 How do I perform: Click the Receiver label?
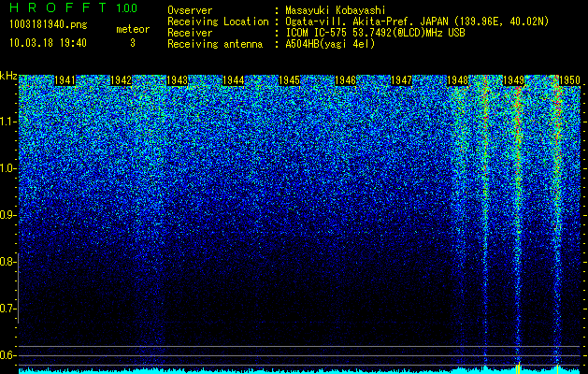point(190,33)
